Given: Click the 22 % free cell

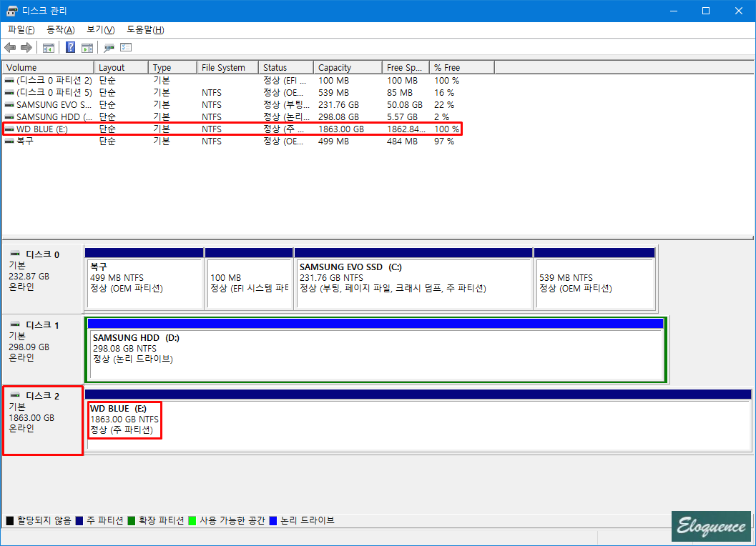Looking at the screenshot, I should pos(444,104).
